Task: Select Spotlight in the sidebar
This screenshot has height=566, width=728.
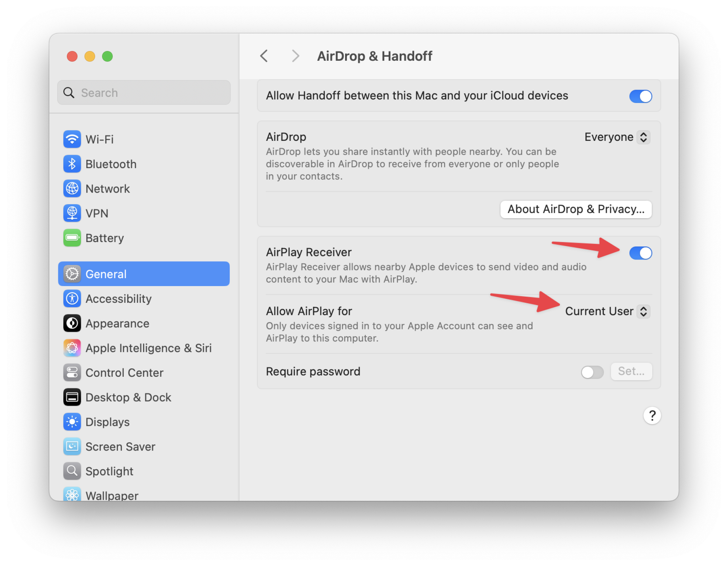Action: click(x=144, y=471)
